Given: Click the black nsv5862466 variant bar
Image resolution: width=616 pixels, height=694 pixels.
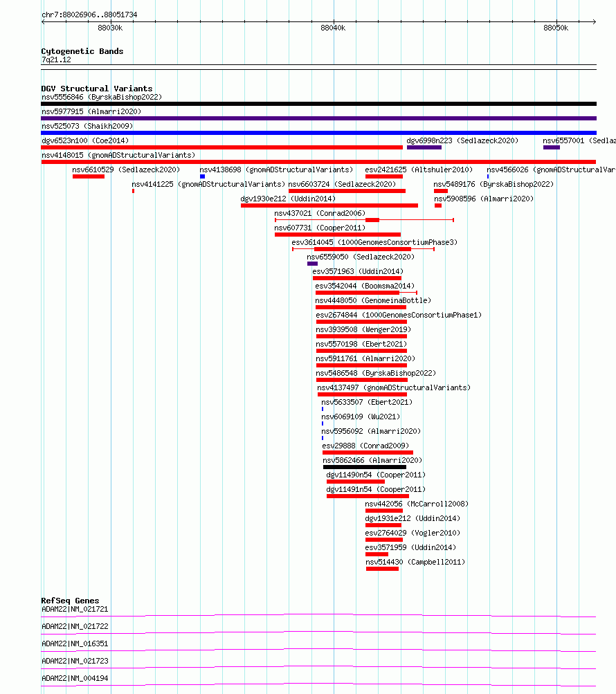Looking at the screenshot, I should [365, 467].
